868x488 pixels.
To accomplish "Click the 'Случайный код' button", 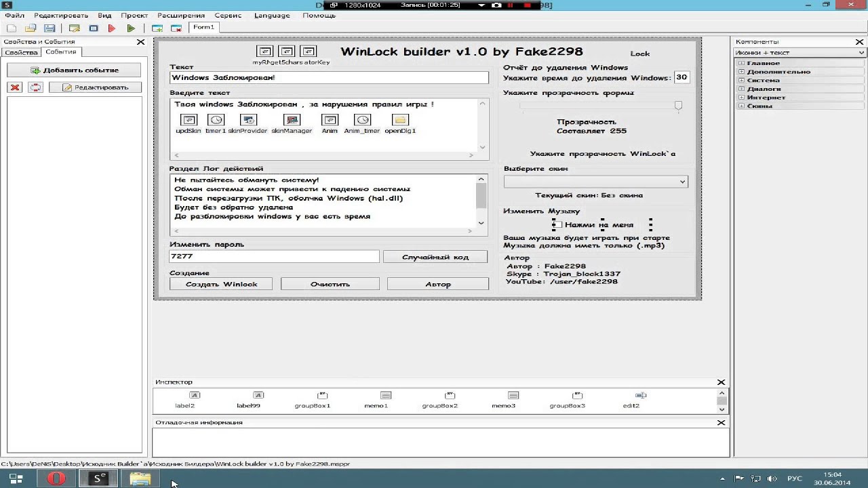I will (435, 257).
